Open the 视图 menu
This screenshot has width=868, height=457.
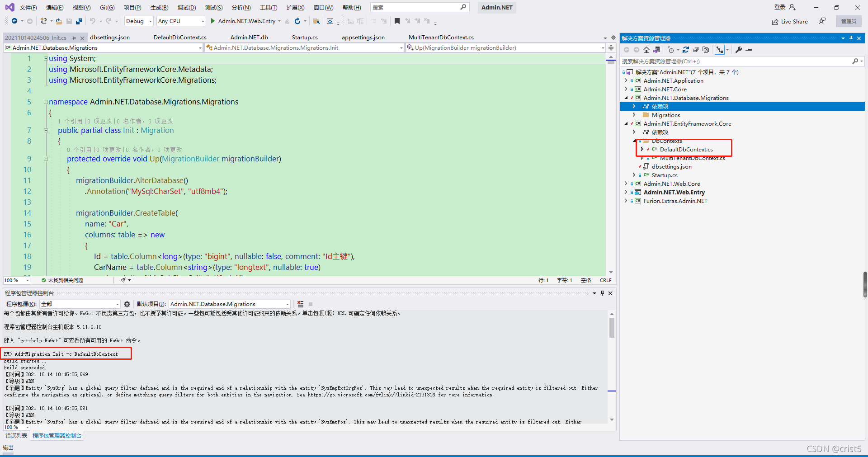tap(81, 7)
